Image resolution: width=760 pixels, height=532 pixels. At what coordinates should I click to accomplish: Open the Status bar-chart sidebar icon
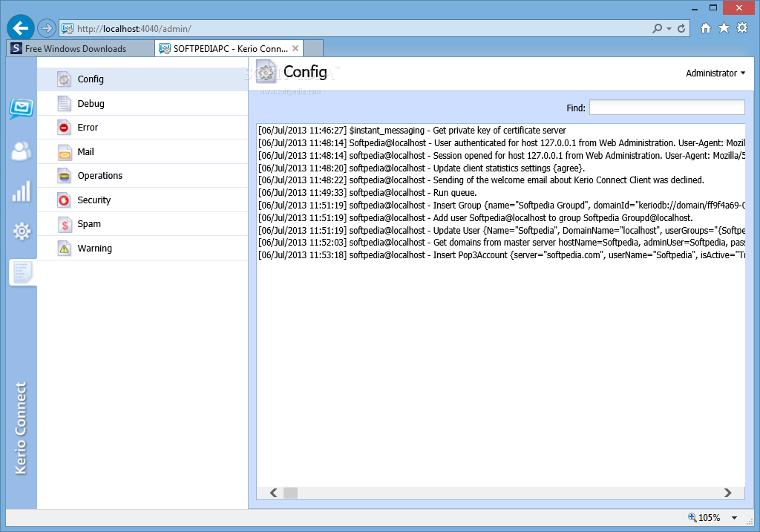click(x=22, y=191)
